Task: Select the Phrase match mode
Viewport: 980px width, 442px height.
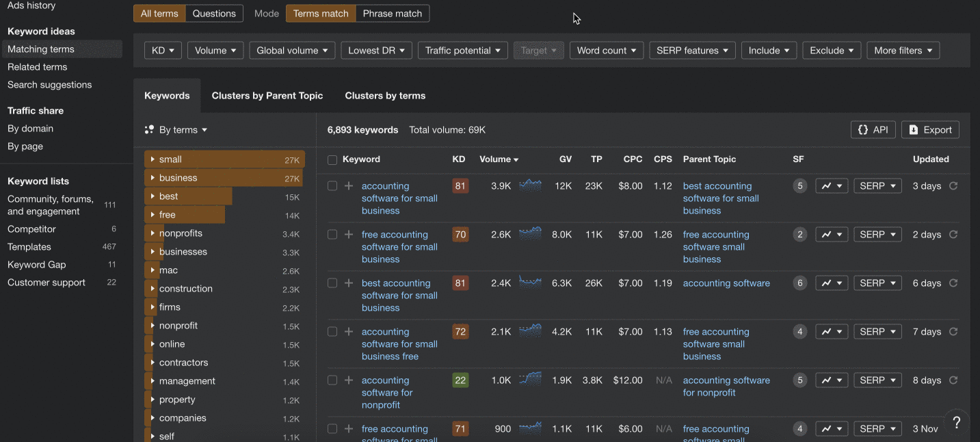Action: pyautogui.click(x=393, y=14)
